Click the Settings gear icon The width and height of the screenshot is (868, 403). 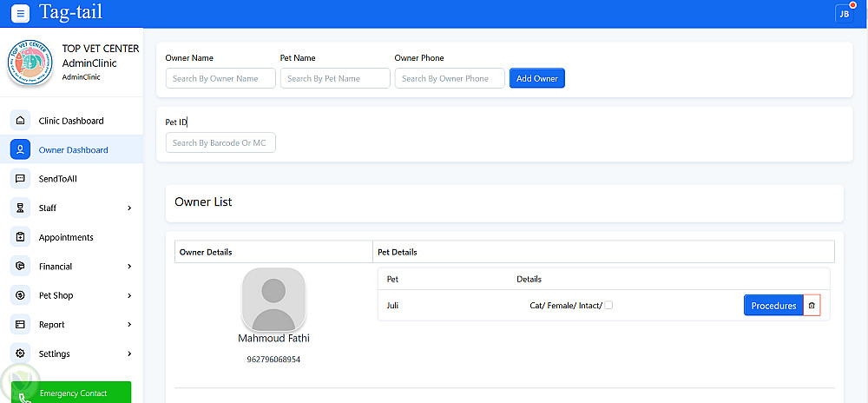pyautogui.click(x=21, y=353)
